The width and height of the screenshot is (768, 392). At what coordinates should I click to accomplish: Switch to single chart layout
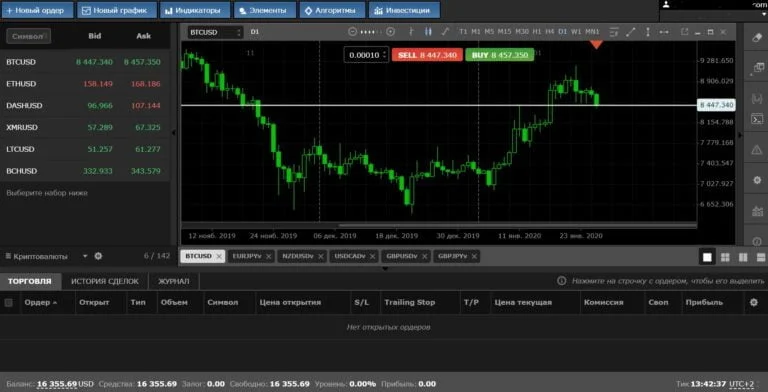707,257
